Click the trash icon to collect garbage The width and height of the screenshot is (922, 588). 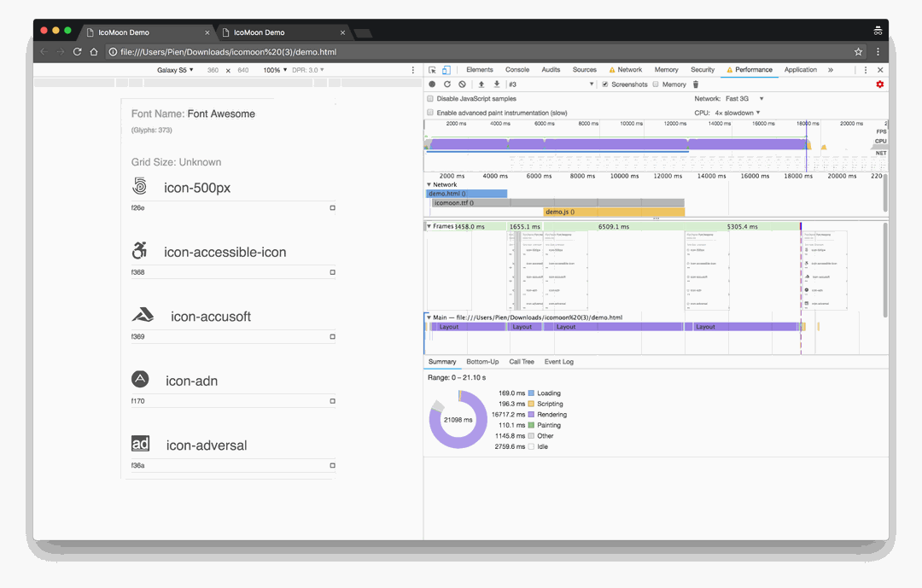pyautogui.click(x=696, y=84)
